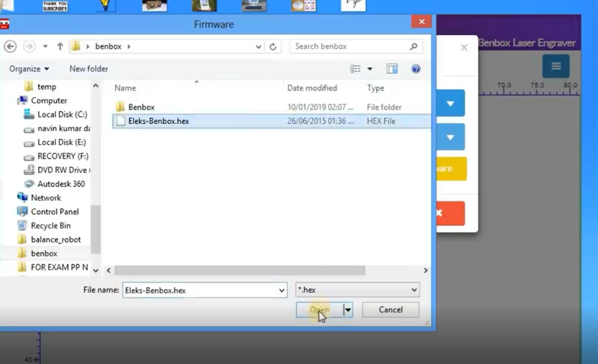Open the FOR EXAM PP N folder
The height and width of the screenshot is (364, 598).
click(x=59, y=267)
